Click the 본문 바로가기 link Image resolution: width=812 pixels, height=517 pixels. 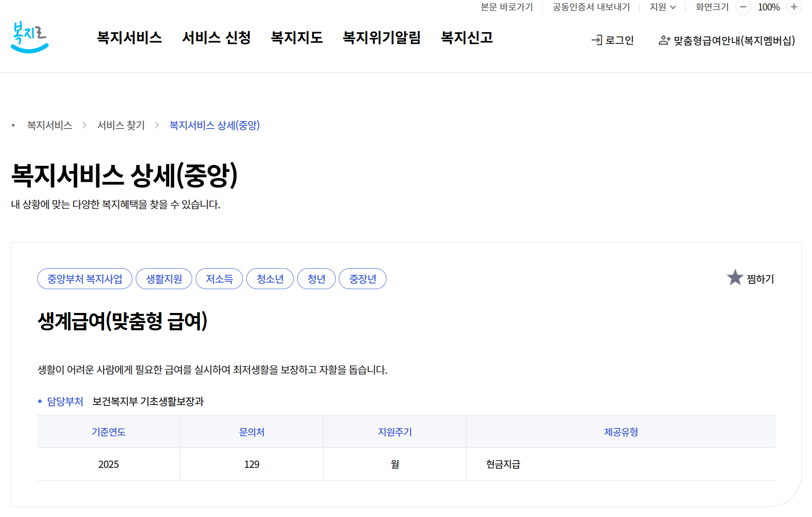506,7
